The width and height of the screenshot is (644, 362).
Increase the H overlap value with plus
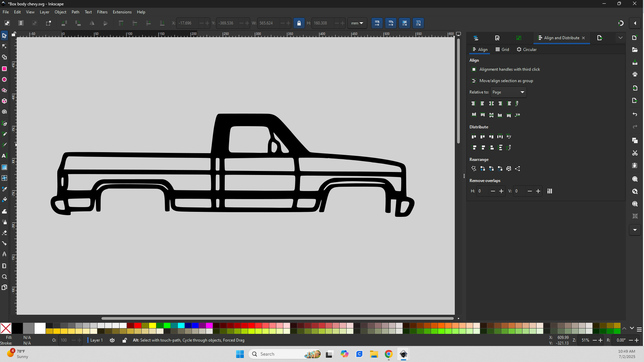click(501, 191)
